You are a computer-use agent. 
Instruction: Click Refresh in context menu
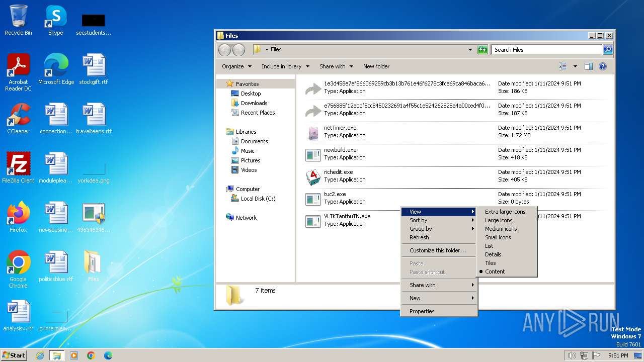click(439, 237)
